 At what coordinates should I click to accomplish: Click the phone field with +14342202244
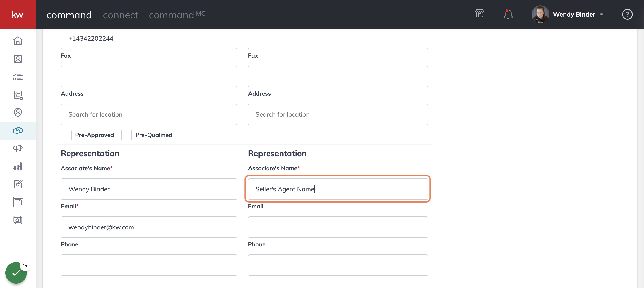coord(149,38)
